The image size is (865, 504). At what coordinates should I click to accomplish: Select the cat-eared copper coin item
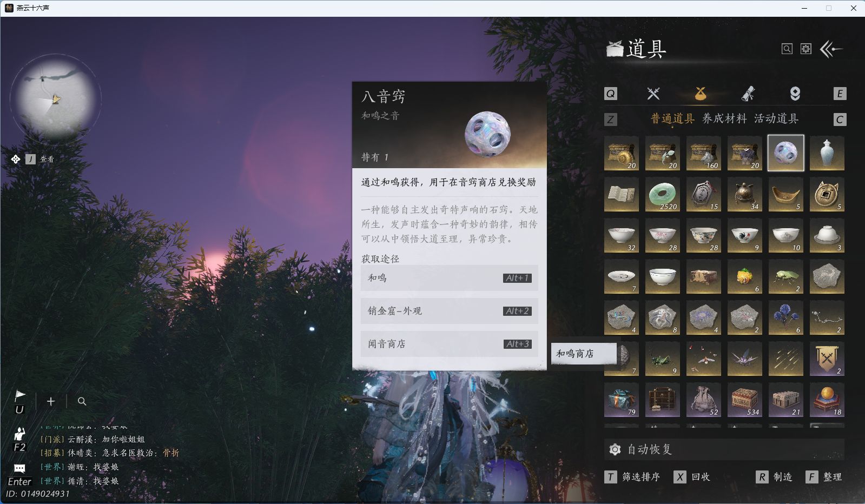click(827, 194)
